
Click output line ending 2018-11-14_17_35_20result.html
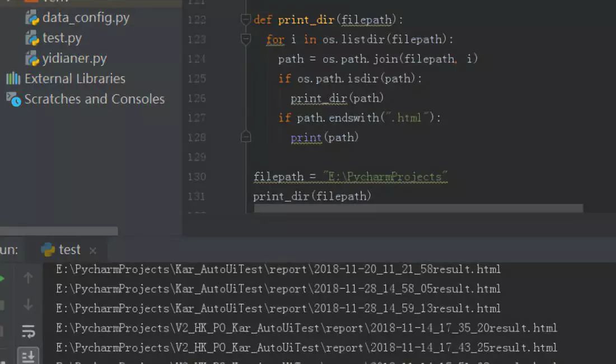[x=306, y=328]
